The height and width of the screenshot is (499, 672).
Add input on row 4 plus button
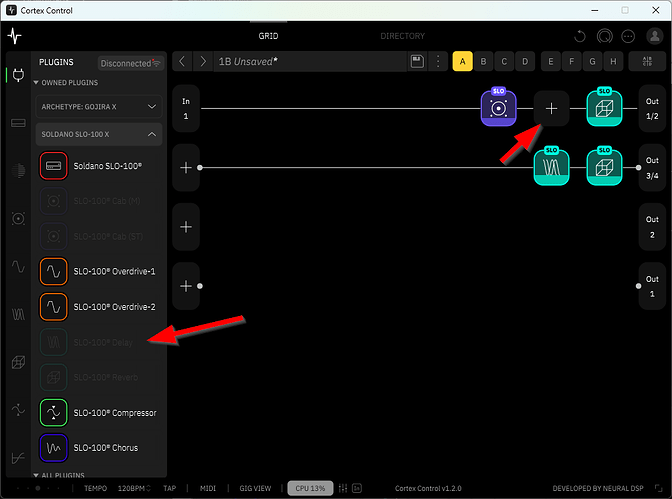186,286
